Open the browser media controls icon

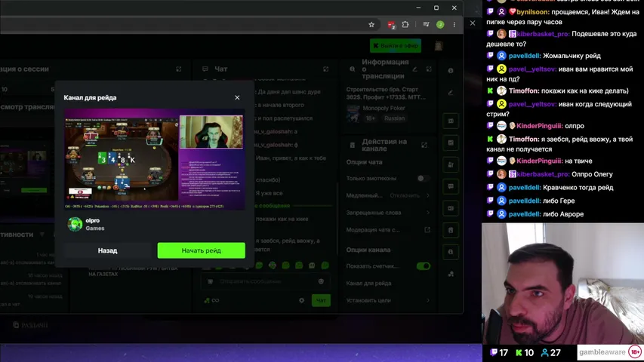[427, 25]
